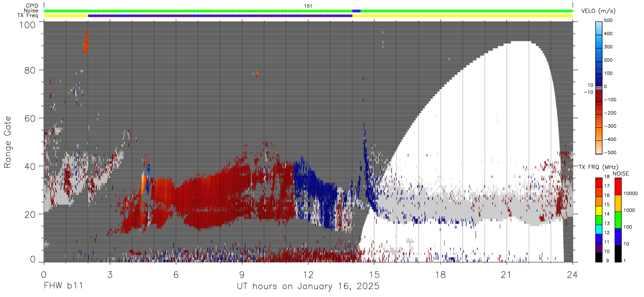Click the blue-purple segment of the TX Freq bar
The height and width of the screenshot is (297, 644).
click(220, 16)
